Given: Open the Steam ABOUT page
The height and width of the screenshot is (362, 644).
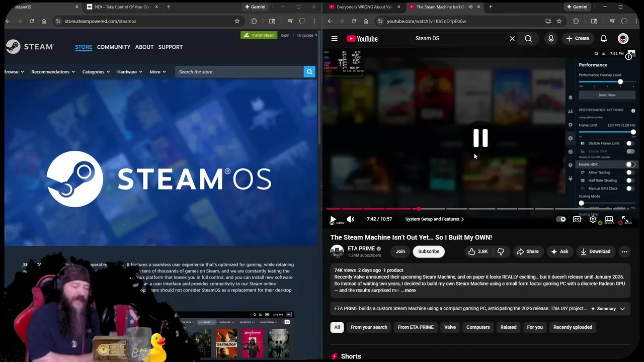Looking at the screenshot, I should pyautogui.click(x=144, y=47).
